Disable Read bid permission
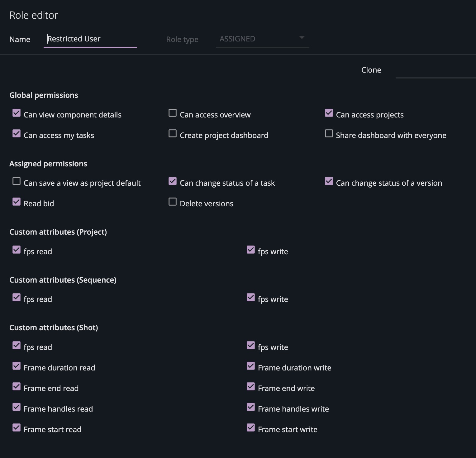 coord(17,202)
